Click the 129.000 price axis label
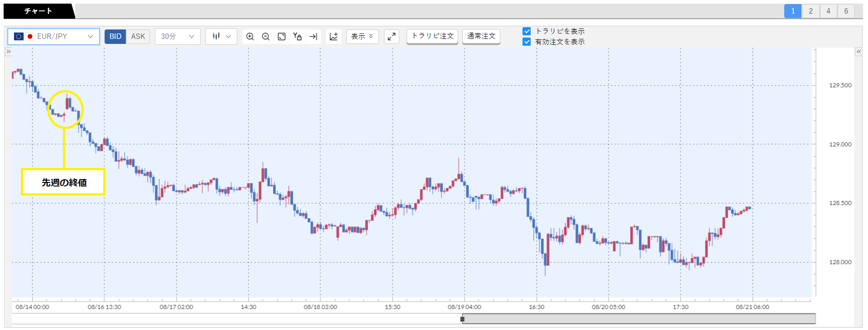 [840, 144]
